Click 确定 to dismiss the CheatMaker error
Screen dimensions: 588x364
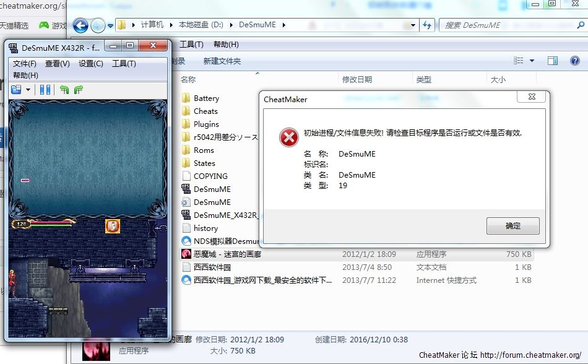512,226
